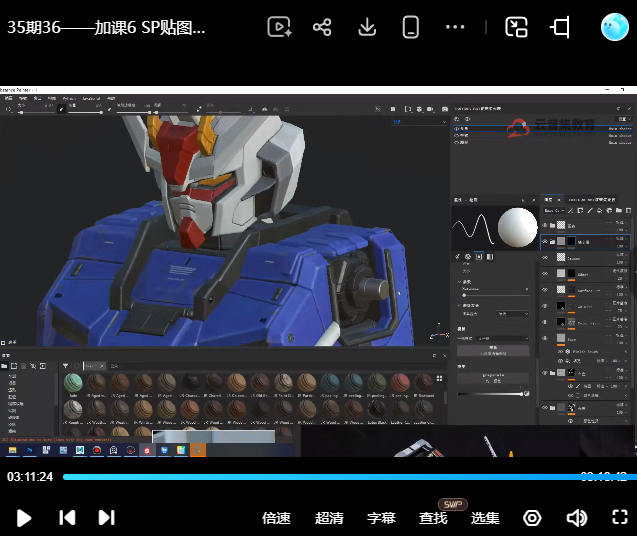The image size is (637, 536).
Task: Open the 字幕 subtitles menu
Action: pos(381,518)
